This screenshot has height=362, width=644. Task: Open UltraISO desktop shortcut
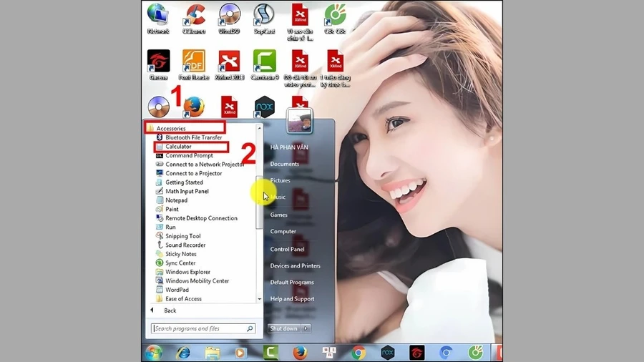tap(229, 19)
